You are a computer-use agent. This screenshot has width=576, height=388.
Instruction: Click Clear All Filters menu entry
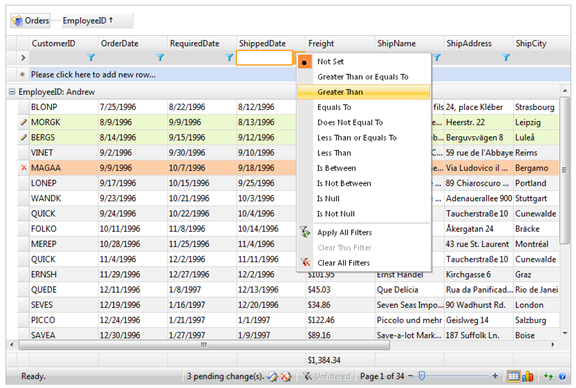(x=363, y=263)
